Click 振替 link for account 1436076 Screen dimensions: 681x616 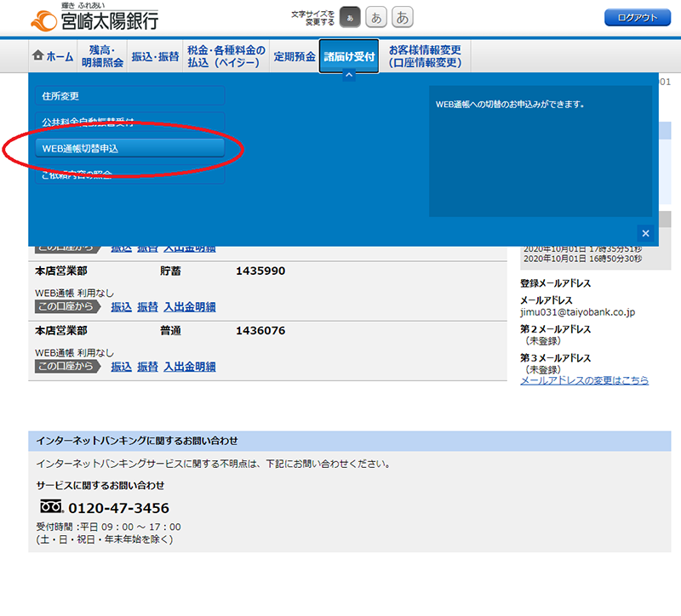tap(147, 367)
